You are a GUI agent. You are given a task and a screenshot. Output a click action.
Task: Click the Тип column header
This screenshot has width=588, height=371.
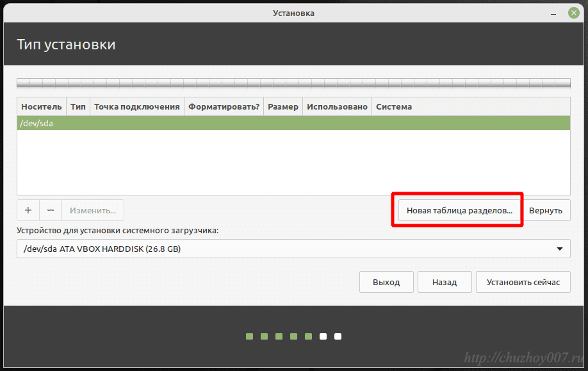click(78, 106)
